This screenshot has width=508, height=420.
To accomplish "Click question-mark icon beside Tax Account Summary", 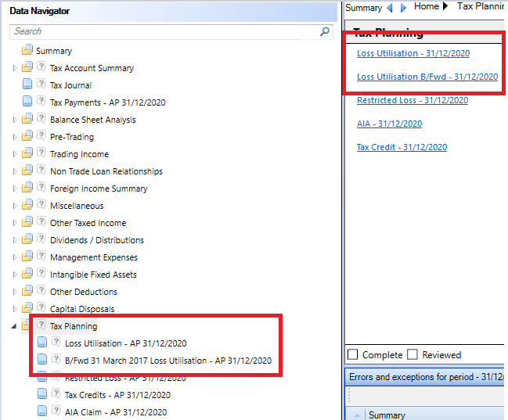I will [41, 66].
